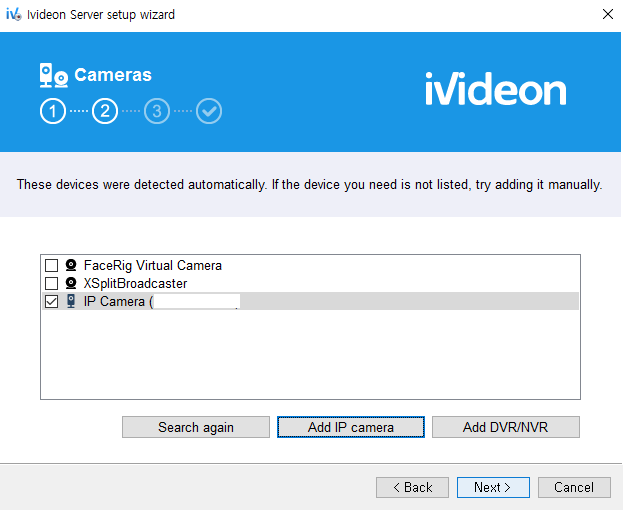Check the XSplitBroadcaster checkbox

coord(51,284)
